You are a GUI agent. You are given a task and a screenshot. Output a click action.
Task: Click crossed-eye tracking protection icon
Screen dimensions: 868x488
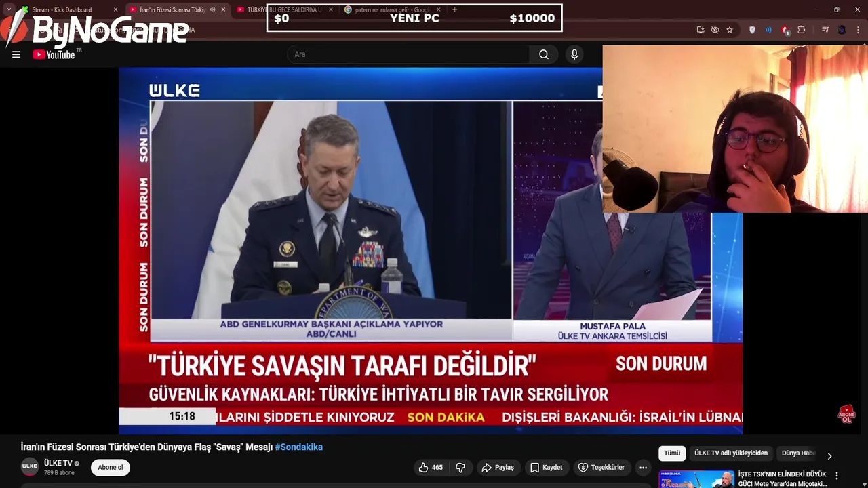pyautogui.click(x=715, y=30)
